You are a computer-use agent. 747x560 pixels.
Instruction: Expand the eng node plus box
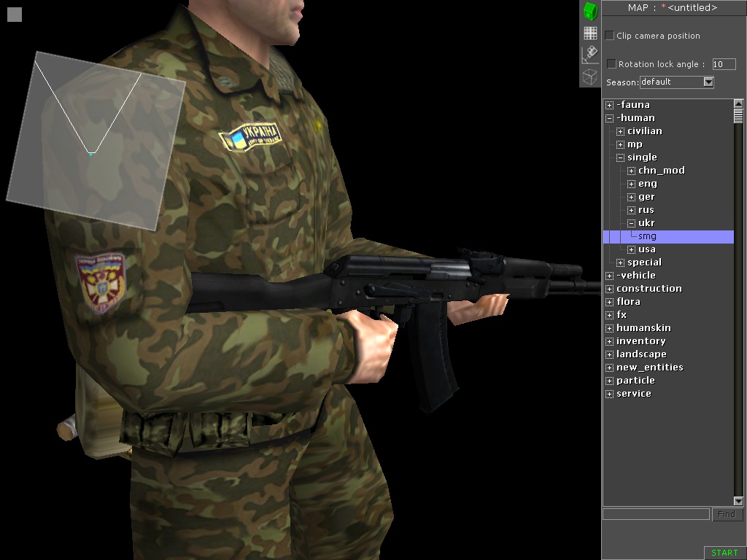tap(631, 184)
